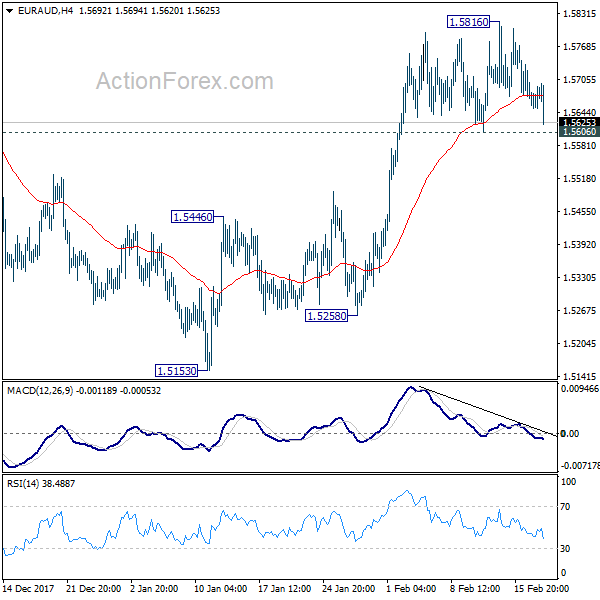
Task: Select the 1.53920 price axis label
Action: tap(579, 245)
